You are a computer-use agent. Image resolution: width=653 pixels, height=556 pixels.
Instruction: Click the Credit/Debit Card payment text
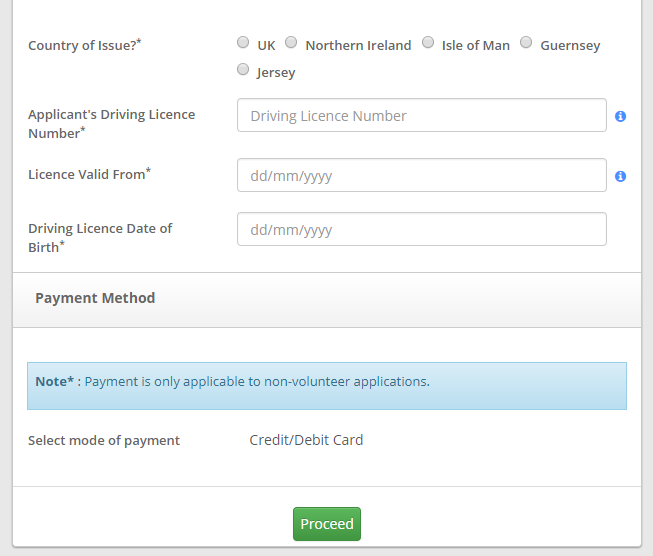click(306, 440)
